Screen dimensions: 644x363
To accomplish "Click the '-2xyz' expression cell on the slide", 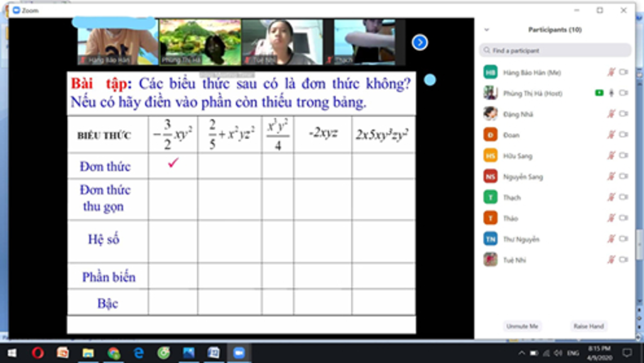I will click(323, 133).
